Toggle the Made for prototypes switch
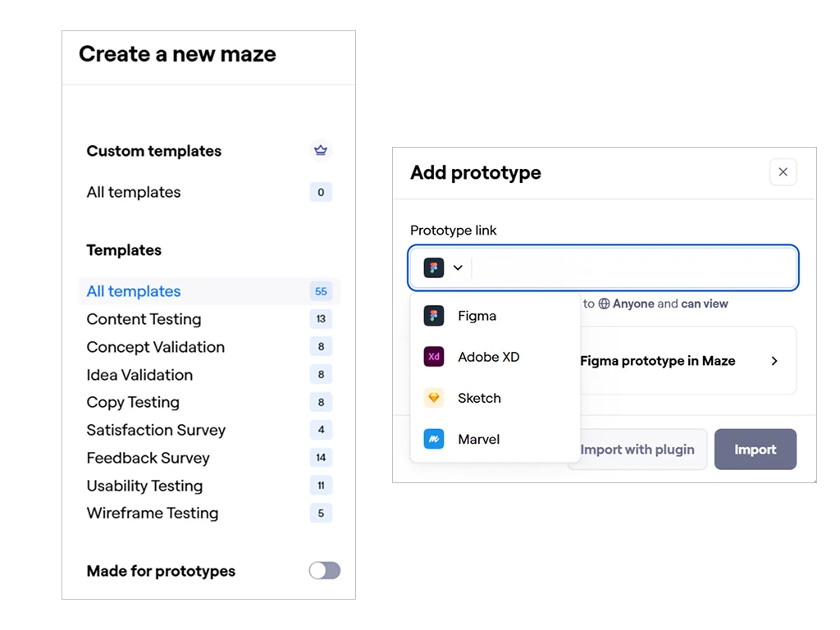 [324, 571]
